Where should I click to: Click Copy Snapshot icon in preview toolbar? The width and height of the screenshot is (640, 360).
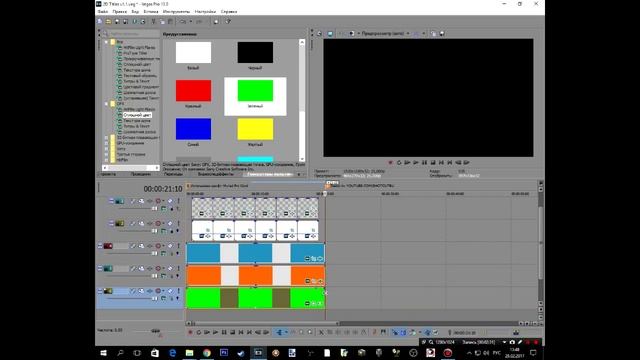point(433,33)
